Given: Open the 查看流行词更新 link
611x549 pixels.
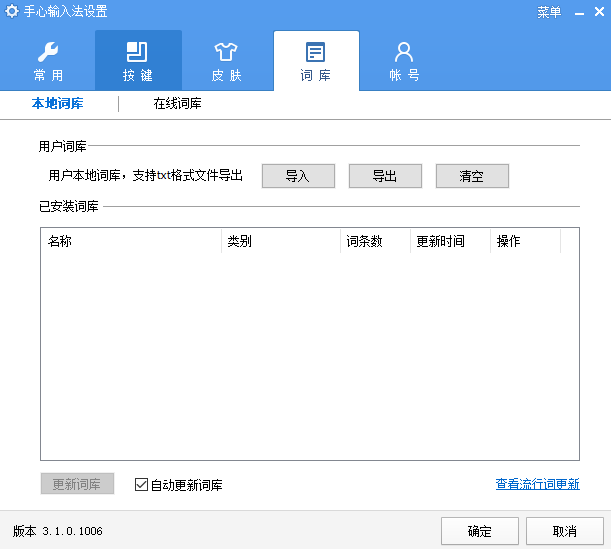Looking at the screenshot, I should (x=537, y=484).
